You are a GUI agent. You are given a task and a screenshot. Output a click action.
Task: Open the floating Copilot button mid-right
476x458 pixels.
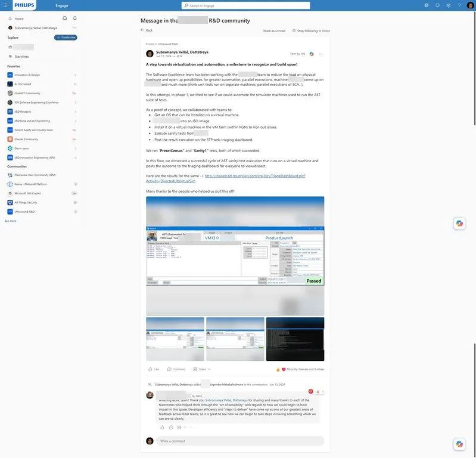point(459,224)
